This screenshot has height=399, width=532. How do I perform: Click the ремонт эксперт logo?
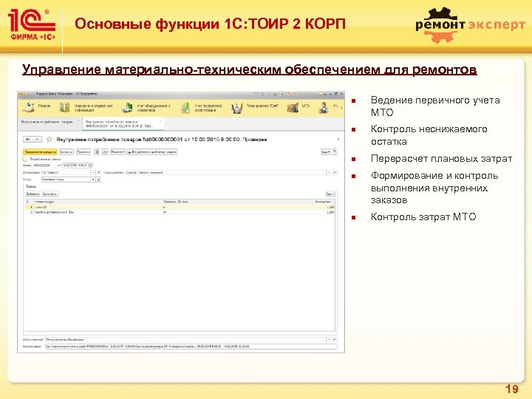pos(470,25)
